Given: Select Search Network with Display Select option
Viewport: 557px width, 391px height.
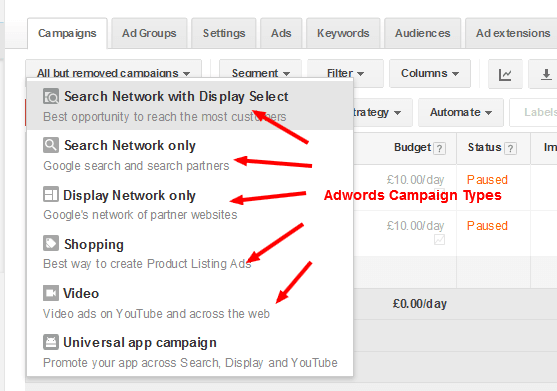Looking at the screenshot, I should 190,105.
